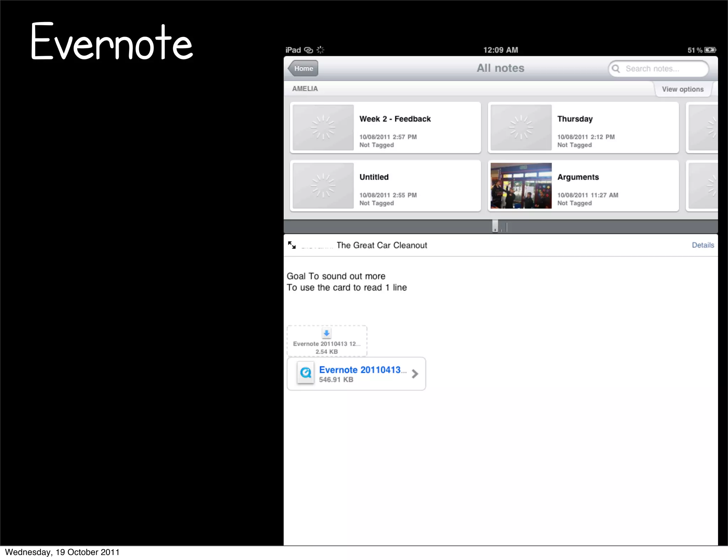
Task: Click The Great Car Cleanout title
Action: (382, 245)
